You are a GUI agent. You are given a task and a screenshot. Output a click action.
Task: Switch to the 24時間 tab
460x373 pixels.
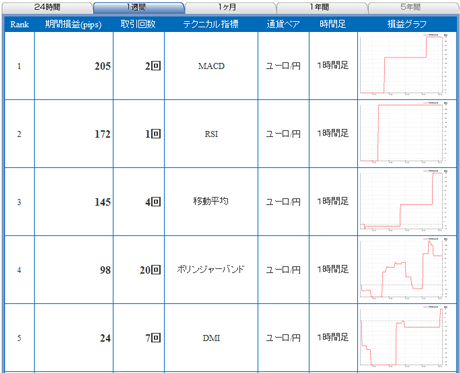click(x=47, y=7)
